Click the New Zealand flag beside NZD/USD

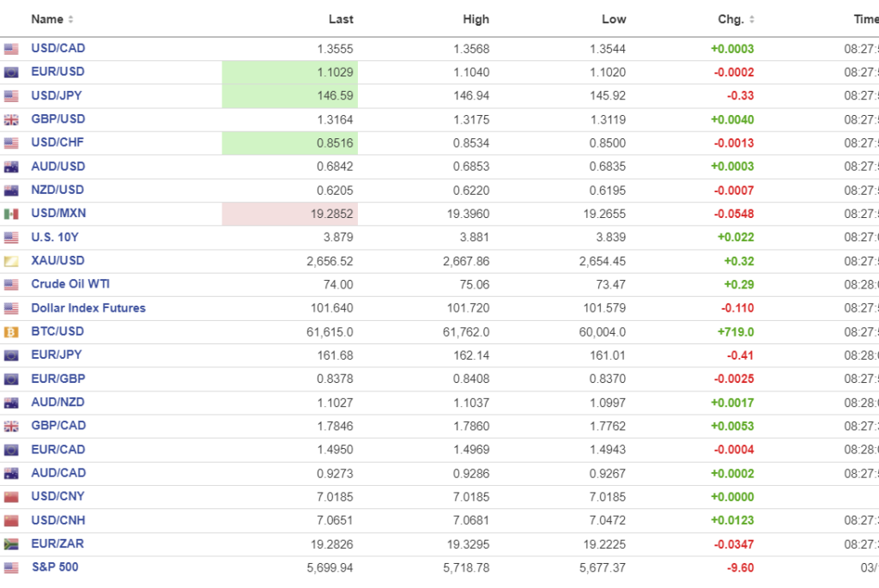tap(11, 191)
